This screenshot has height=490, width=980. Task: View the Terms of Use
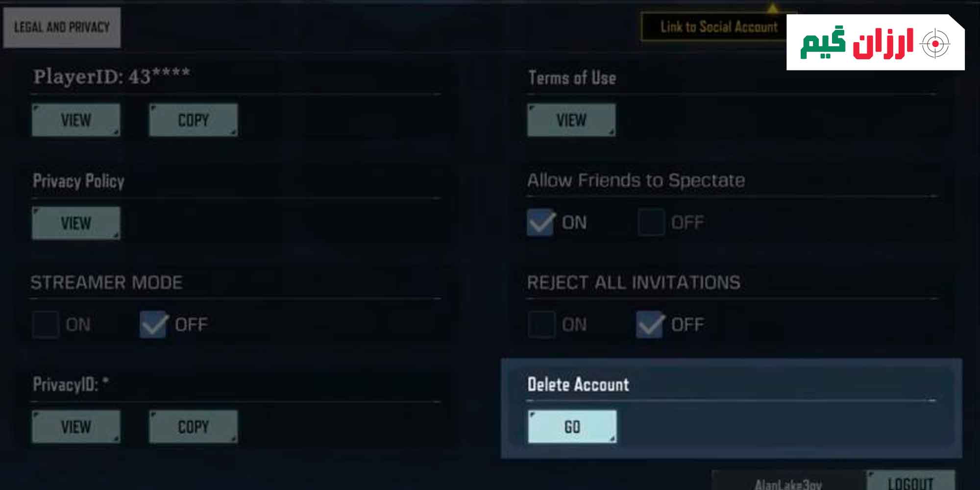click(571, 120)
